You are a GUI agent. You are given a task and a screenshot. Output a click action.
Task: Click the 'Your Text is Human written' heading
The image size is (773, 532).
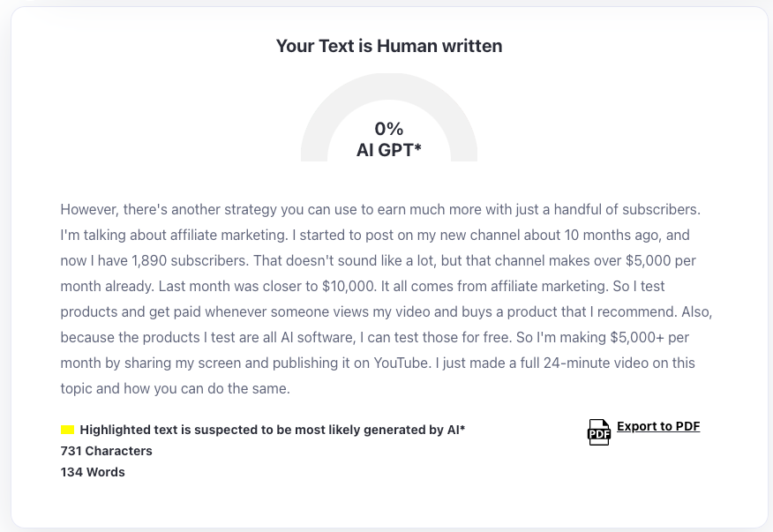click(389, 46)
